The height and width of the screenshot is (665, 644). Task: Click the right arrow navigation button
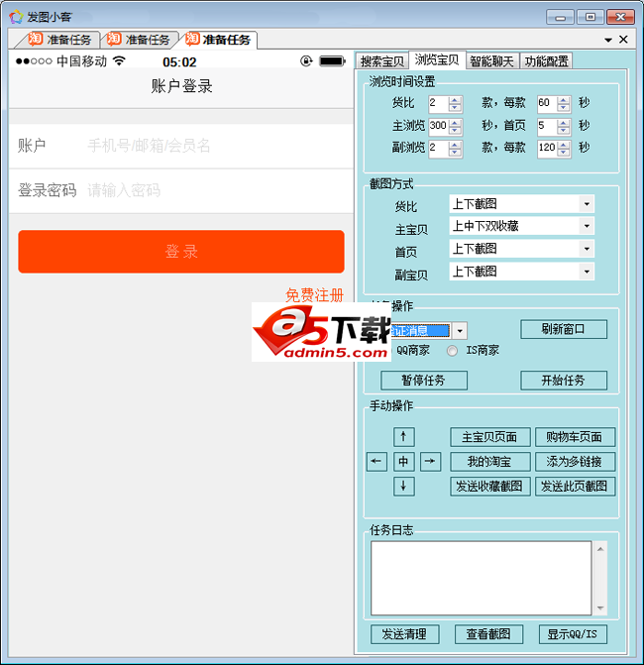430,461
